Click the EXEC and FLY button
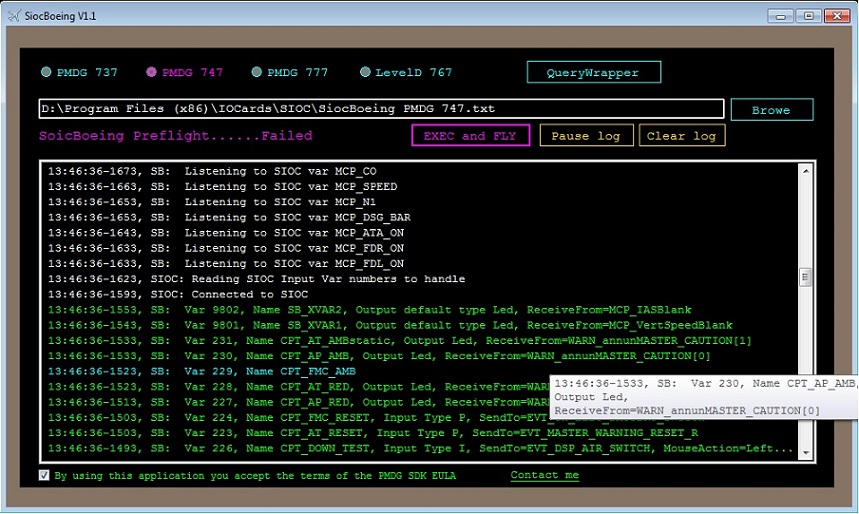 (x=471, y=135)
